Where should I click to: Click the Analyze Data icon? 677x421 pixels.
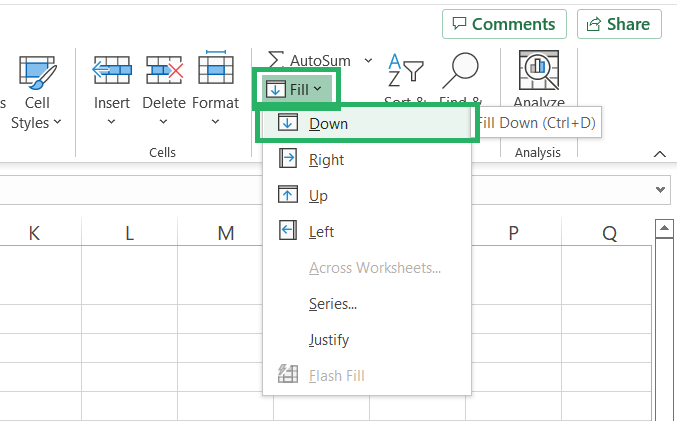coord(539,71)
